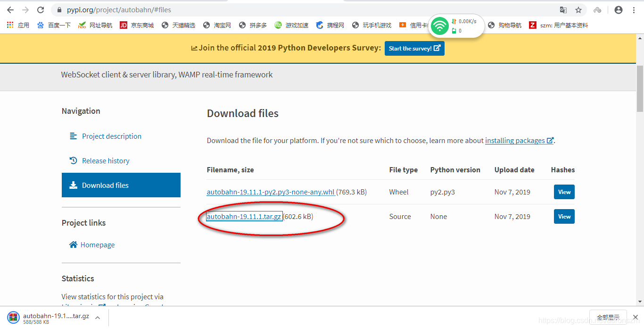
Task: Click the house icon beside Homepage
Action: (73, 245)
